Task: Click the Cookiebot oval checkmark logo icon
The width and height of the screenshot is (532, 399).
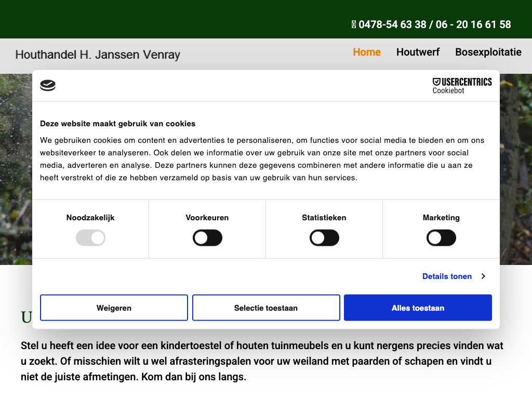Action: click(x=48, y=86)
